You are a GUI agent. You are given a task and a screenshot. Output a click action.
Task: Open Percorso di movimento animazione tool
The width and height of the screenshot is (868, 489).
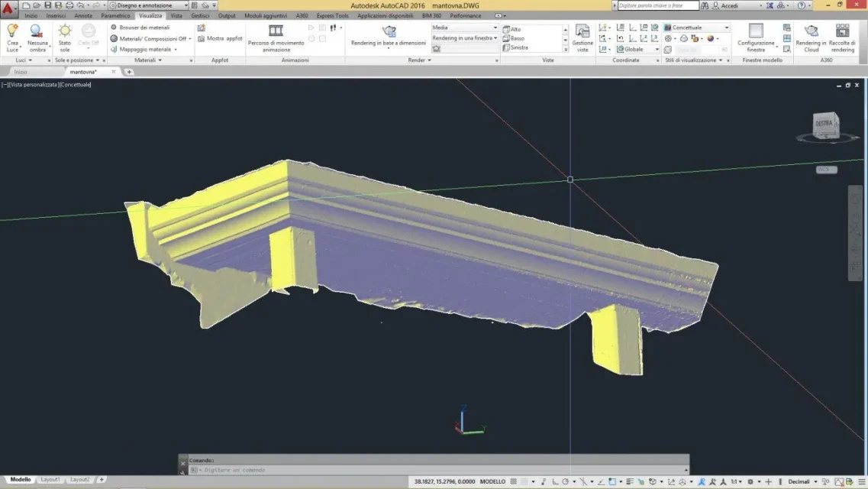pos(276,31)
